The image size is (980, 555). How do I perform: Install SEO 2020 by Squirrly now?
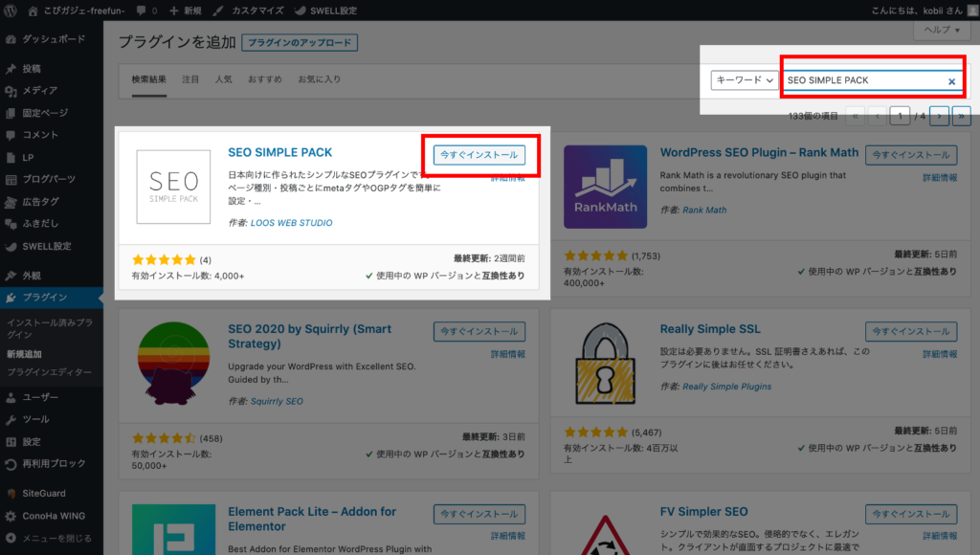coord(479,331)
